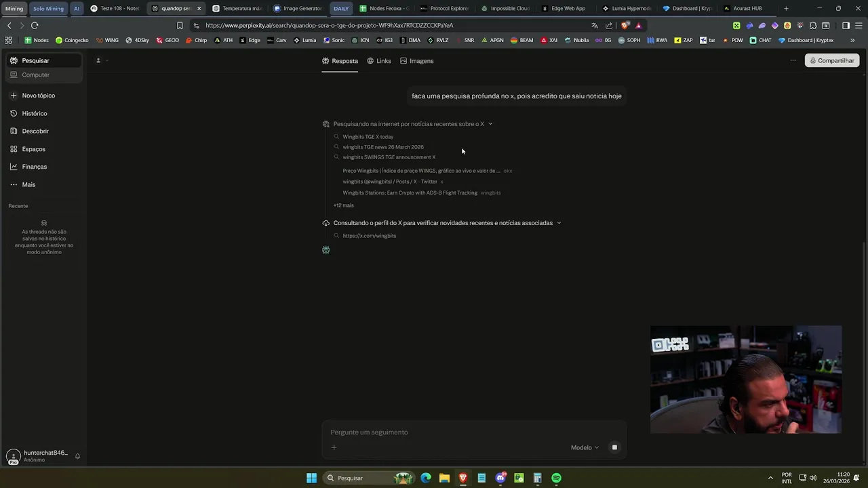The width and height of the screenshot is (868, 488).
Task: Close the 'quandop sera' tab
Action: pyautogui.click(x=199, y=8)
